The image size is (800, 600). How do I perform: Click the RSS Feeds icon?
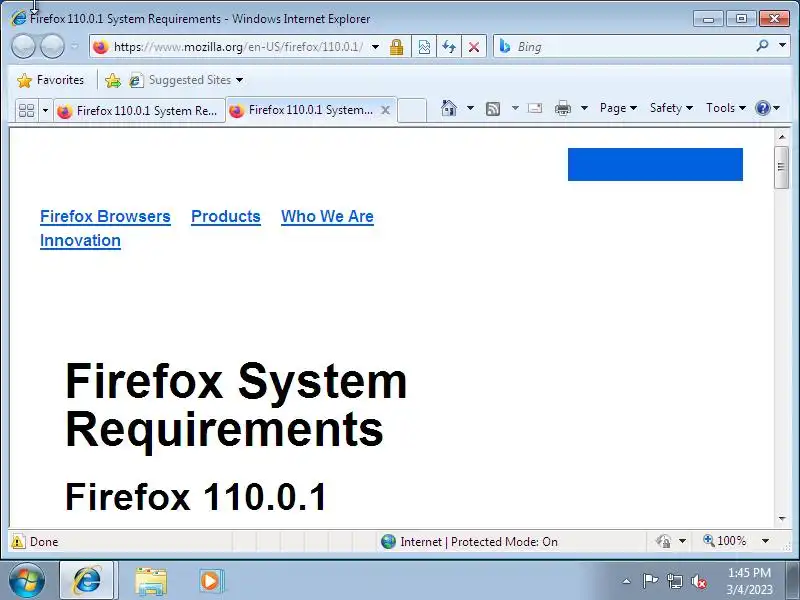493,108
